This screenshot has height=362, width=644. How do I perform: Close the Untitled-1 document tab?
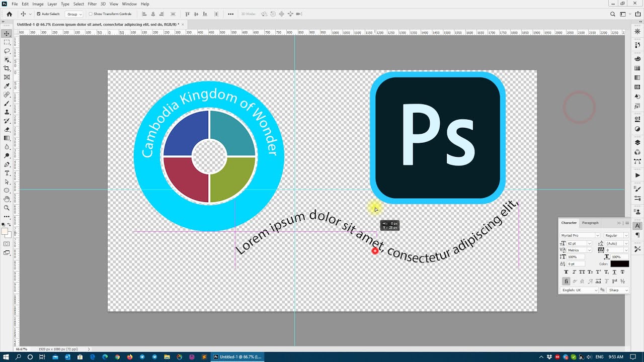point(183,24)
